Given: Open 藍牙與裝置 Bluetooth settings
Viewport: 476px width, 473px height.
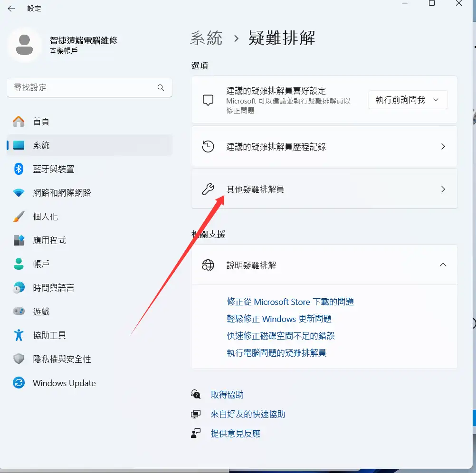Looking at the screenshot, I should [53, 169].
